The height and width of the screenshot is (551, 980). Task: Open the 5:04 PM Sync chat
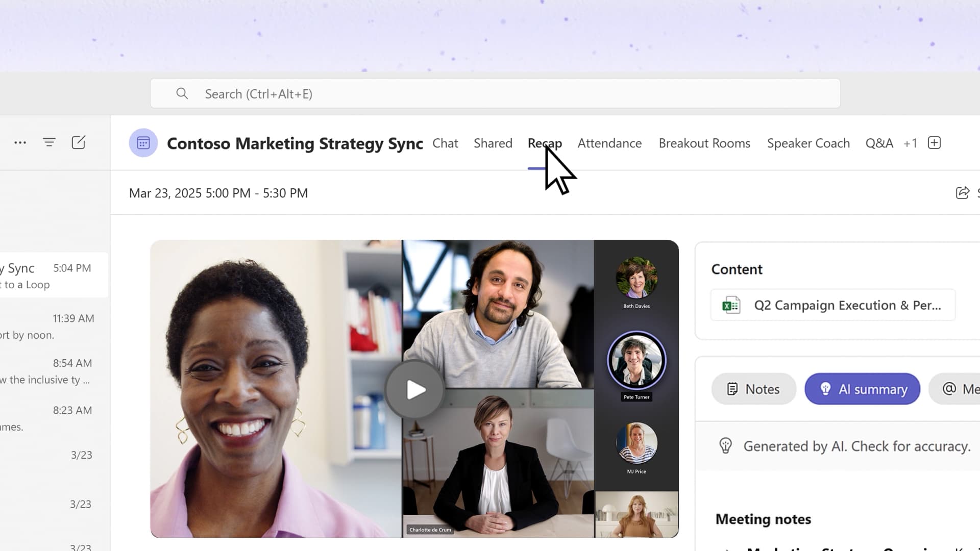coord(54,275)
